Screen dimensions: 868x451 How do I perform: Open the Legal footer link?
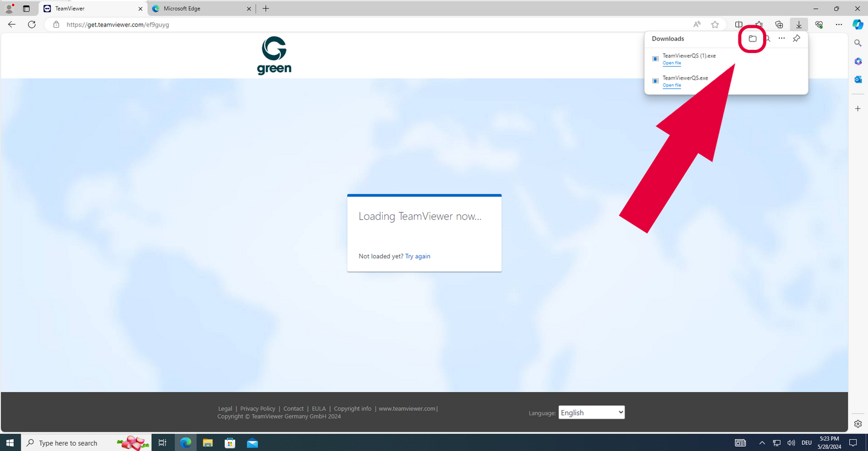[x=225, y=409]
